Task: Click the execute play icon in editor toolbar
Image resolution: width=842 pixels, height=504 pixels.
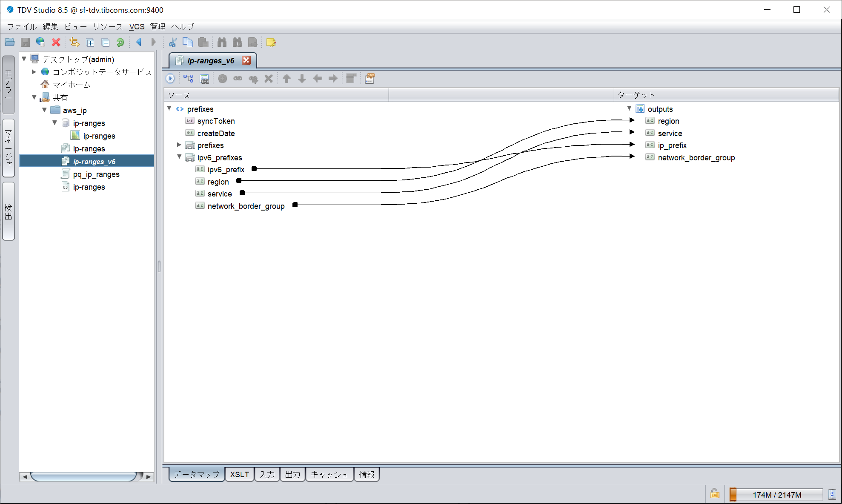Action: (x=170, y=78)
